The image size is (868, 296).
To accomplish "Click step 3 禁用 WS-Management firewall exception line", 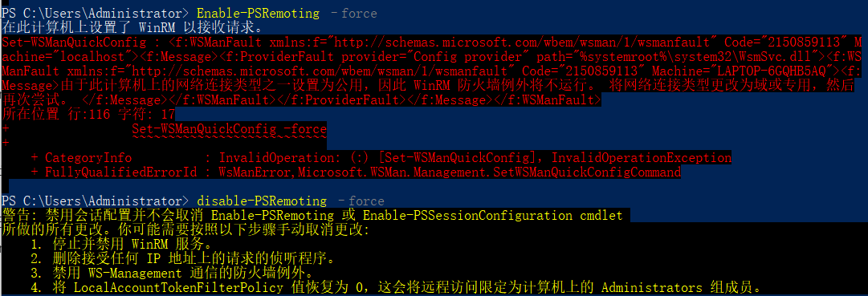I will [173, 274].
